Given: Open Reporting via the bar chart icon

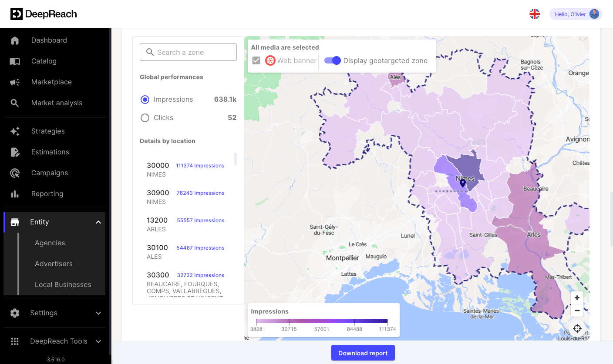Looking at the screenshot, I should tap(15, 194).
